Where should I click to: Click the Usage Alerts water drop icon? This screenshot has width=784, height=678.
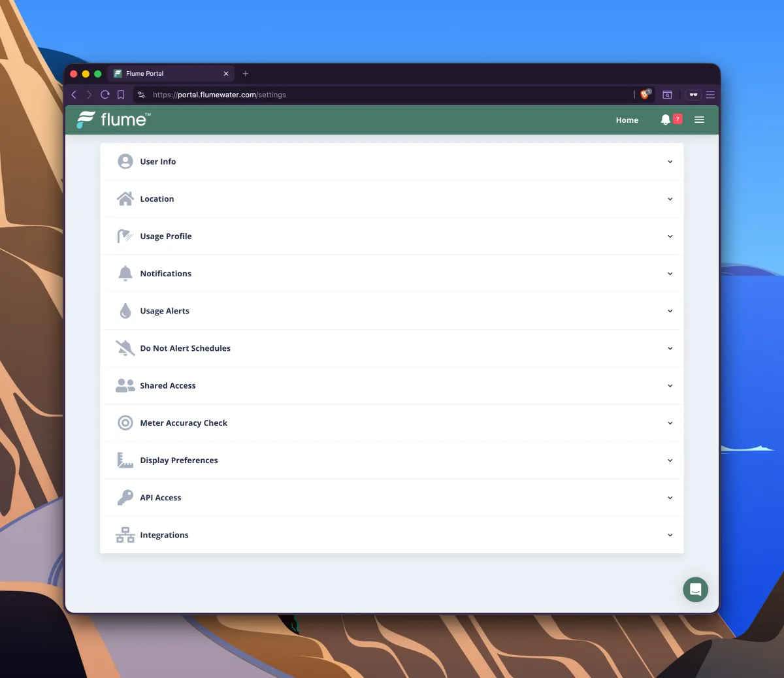(125, 311)
